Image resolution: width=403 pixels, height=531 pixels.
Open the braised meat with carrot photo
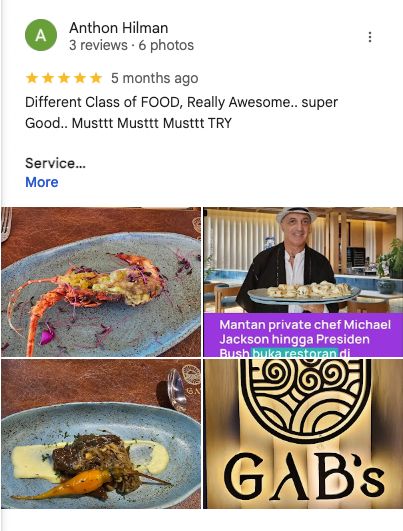pyautogui.click(x=101, y=434)
